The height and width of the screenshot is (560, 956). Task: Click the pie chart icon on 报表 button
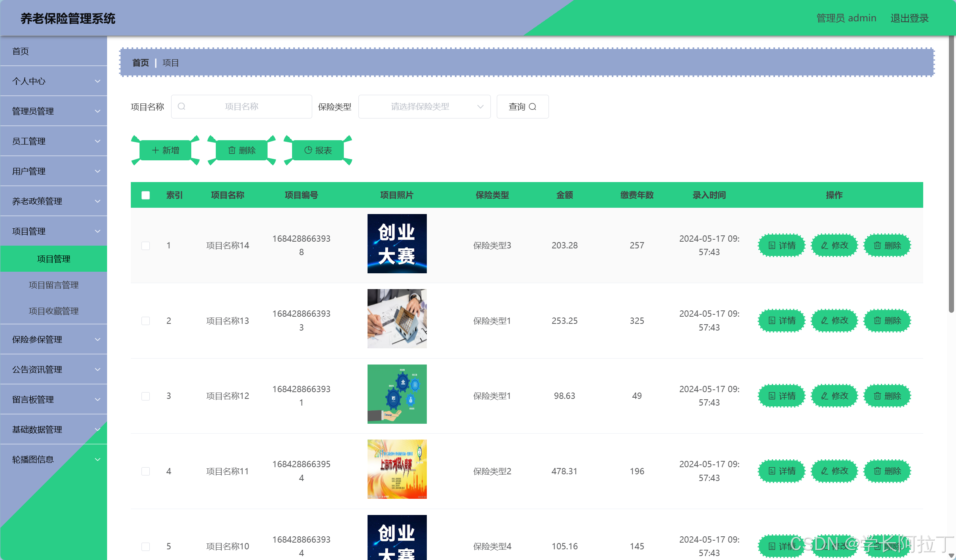pos(308,150)
